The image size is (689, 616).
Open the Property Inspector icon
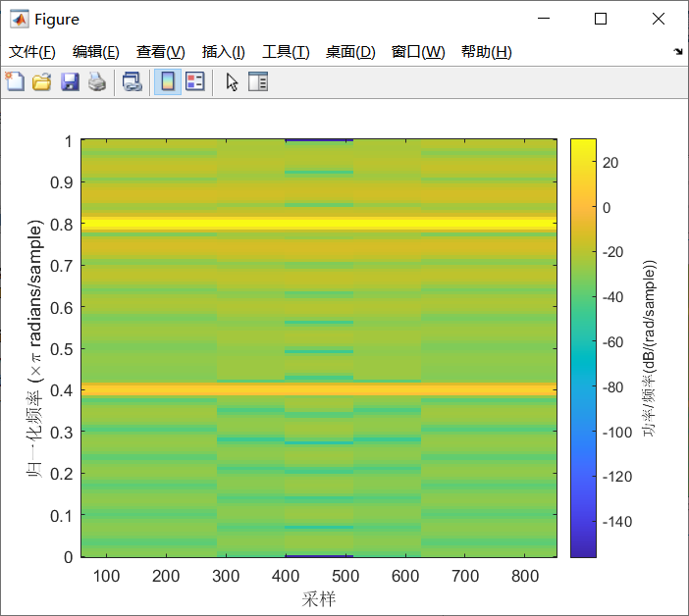click(258, 82)
